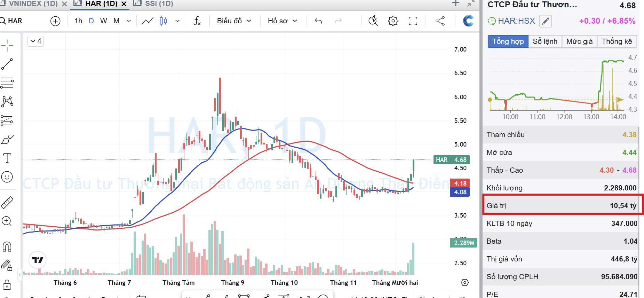Add symbol with the plus circle button

pos(55,21)
